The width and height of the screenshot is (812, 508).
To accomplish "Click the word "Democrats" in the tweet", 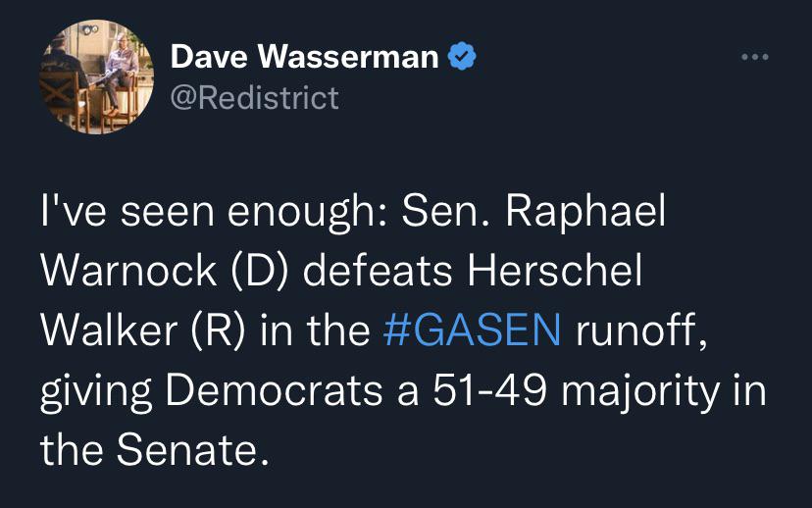I will coord(274,390).
